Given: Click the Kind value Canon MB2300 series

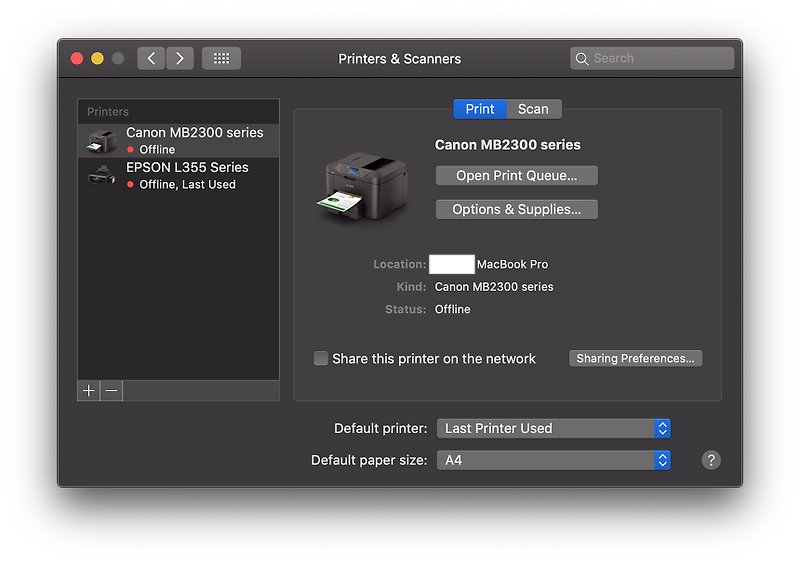Looking at the screenshot, I should 494,287.
